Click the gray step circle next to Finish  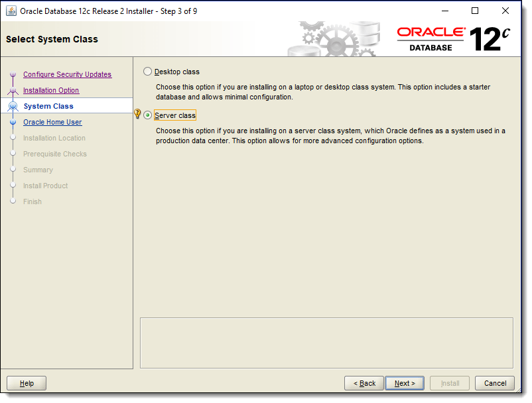[14, 201]
